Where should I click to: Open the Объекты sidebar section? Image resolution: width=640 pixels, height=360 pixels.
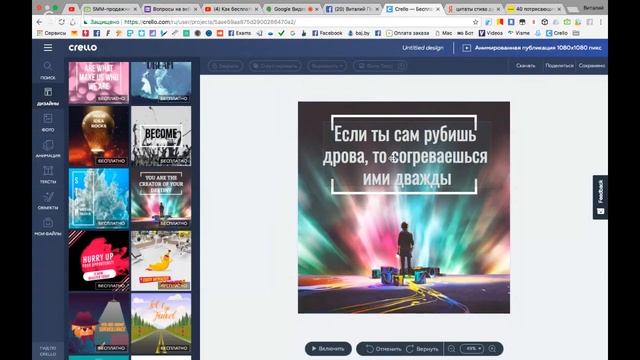48,201
